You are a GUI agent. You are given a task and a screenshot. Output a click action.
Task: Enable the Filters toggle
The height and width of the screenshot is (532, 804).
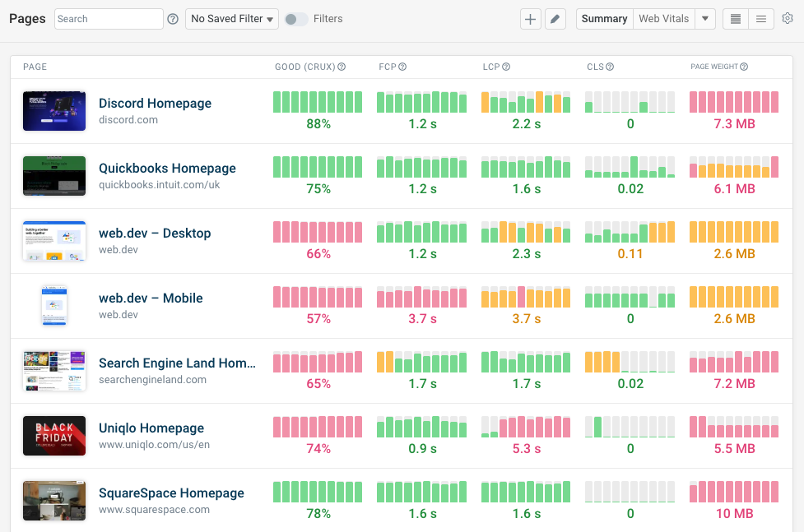[295, 18]
